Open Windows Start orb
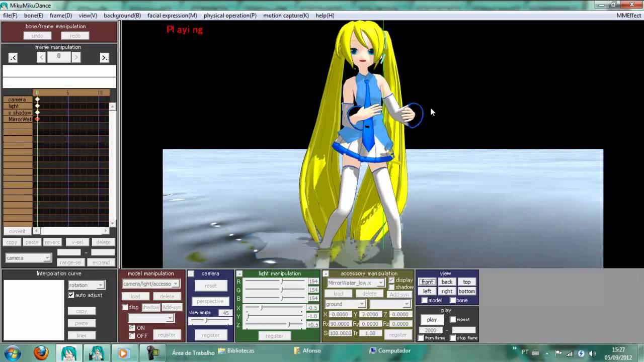Screen dimensions: 644x362 [x=12, y=352]
